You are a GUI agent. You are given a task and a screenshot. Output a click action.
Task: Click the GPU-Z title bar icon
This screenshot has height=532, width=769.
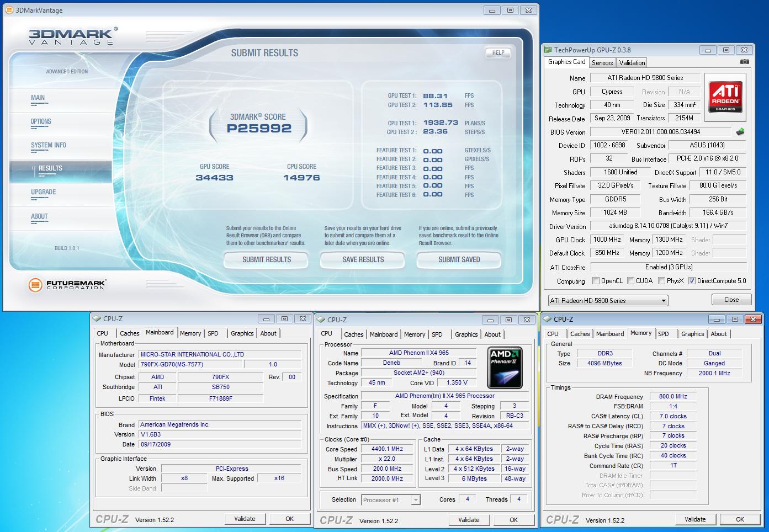pyautogui.click(x=548, y=50)
